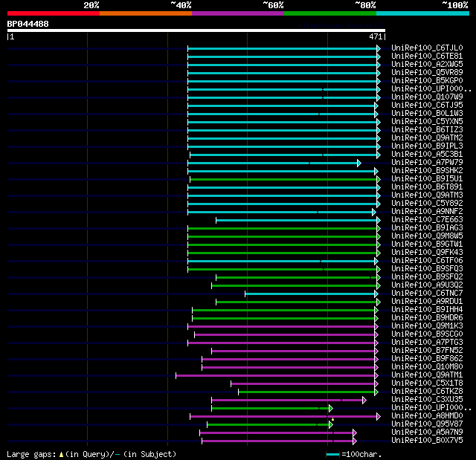Image resolution: width=476 pixels, height=460 pixels.
Task: Select the UniRef100_Q9ATM3 label
Action: tap(427, 195)
